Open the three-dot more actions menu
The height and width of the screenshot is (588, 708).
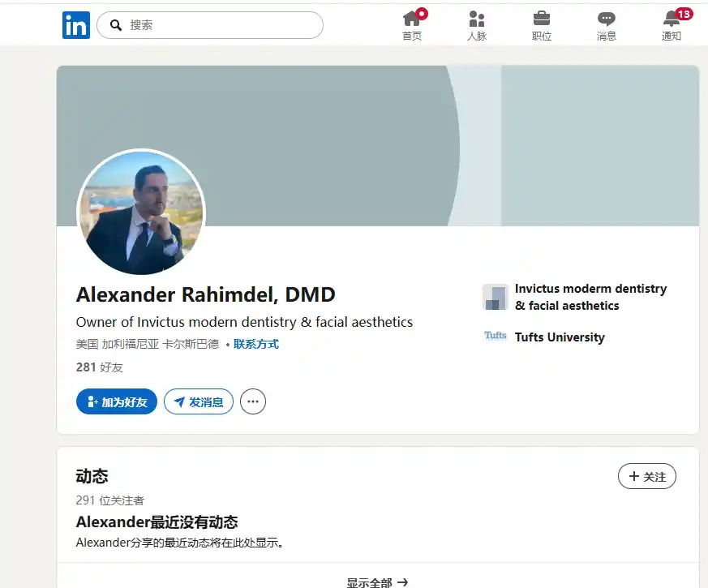[x=253, y=401]
